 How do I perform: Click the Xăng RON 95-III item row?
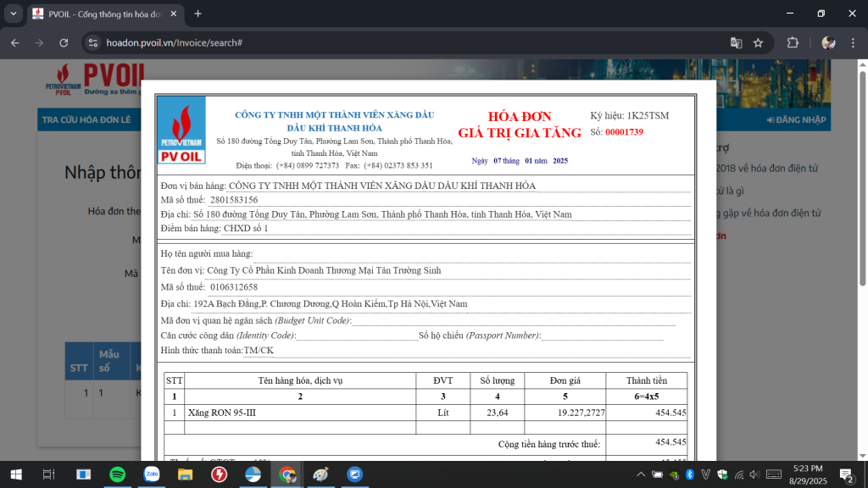tap(426, 413)
